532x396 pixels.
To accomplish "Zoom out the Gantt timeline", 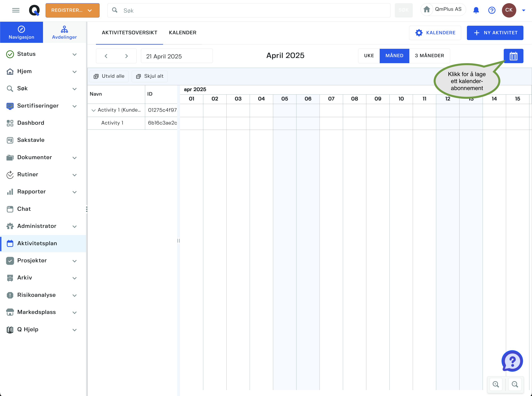I will click(515, 384).
